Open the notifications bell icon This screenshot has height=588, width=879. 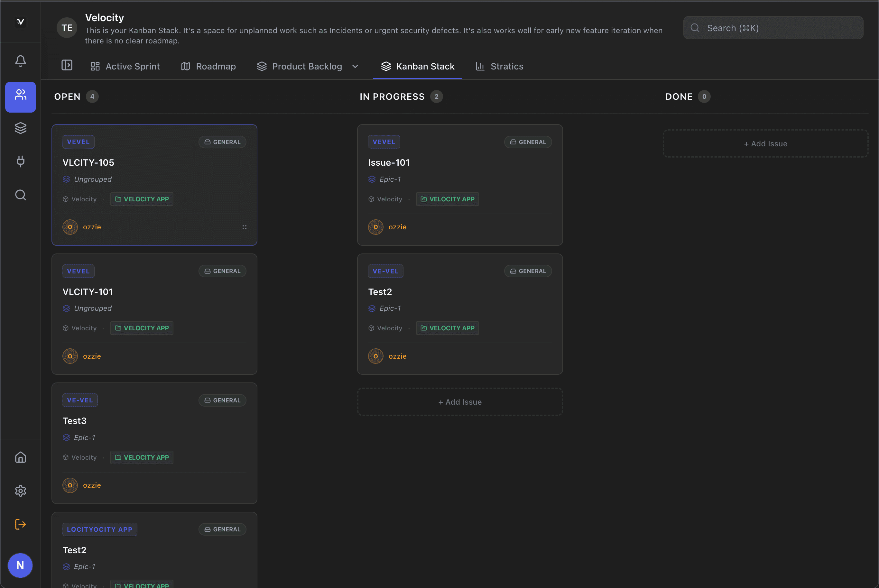[x=20, y=61]
